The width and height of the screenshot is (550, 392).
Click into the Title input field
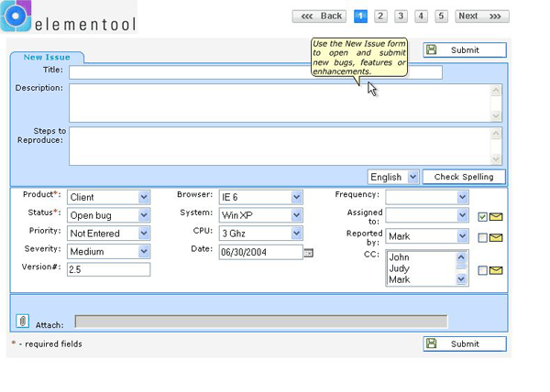pyautogui.click(x=256, y=72)
